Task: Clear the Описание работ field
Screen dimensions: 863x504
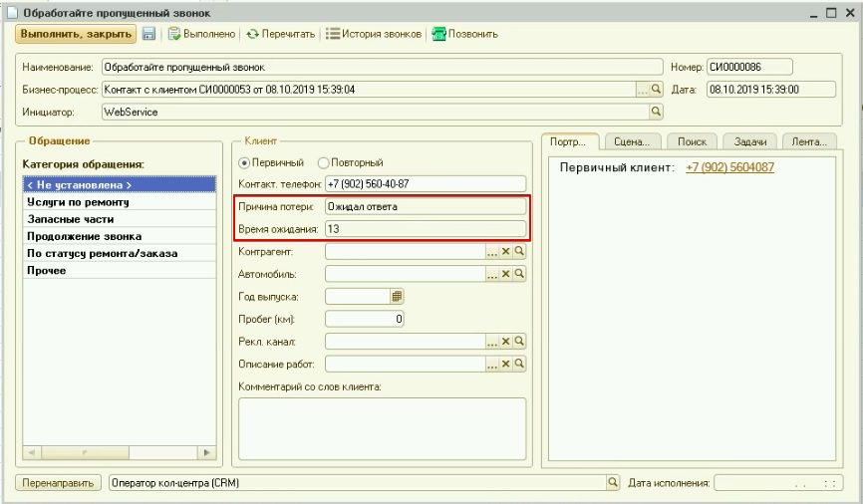Action: [505, 365]
